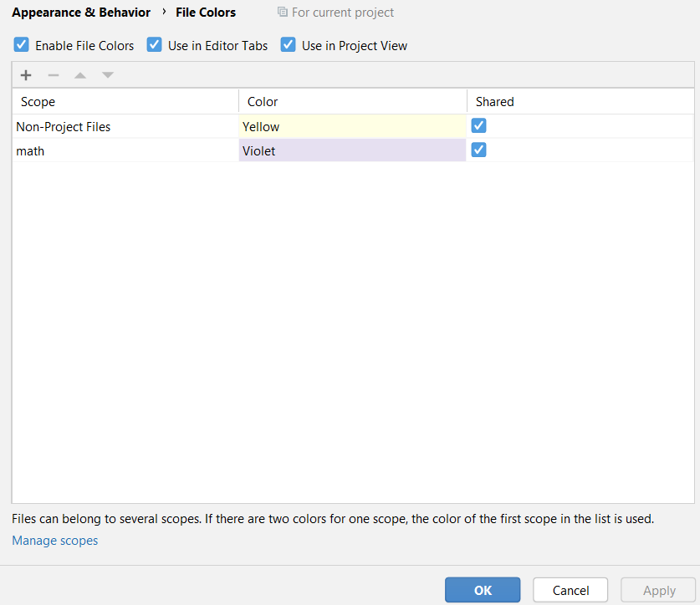This screenshot has height=605, width=700.
Task: Uncheck Use in Editor Tabs
Action: (x=154, y=44)
